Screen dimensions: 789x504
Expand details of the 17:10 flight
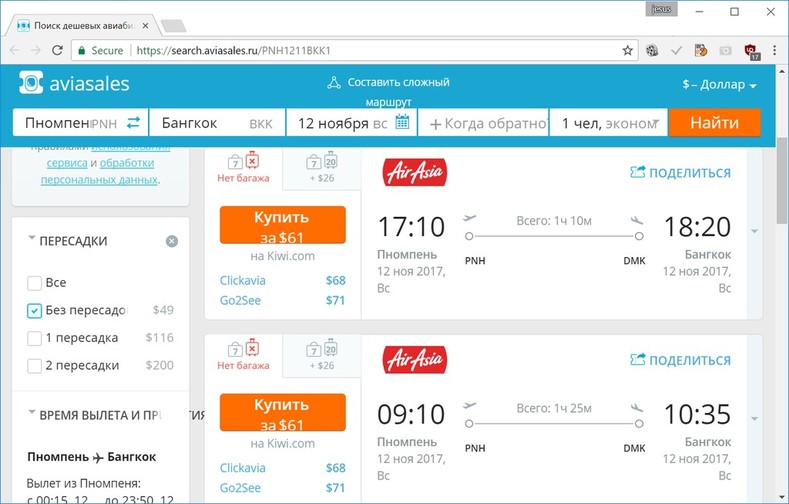tap(754, 231)
